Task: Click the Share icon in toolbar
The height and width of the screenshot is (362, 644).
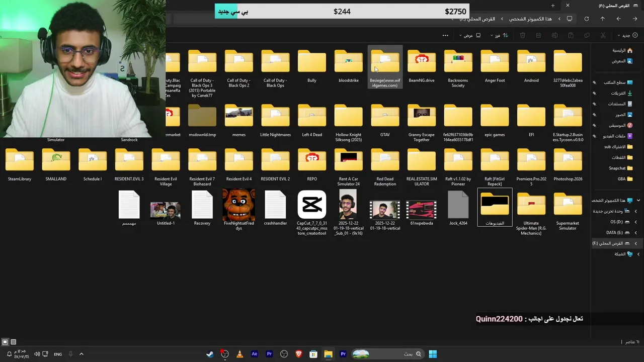Action: point(538,35)
